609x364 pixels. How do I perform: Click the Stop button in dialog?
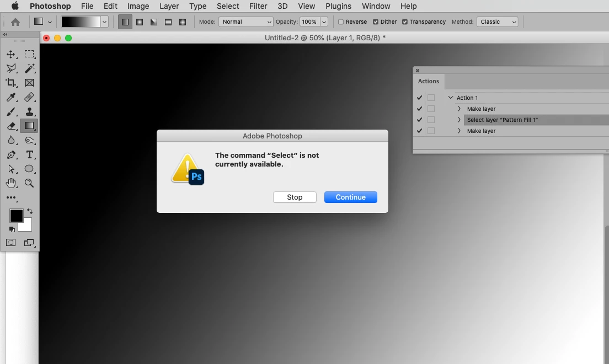click(x=295, y=197)
